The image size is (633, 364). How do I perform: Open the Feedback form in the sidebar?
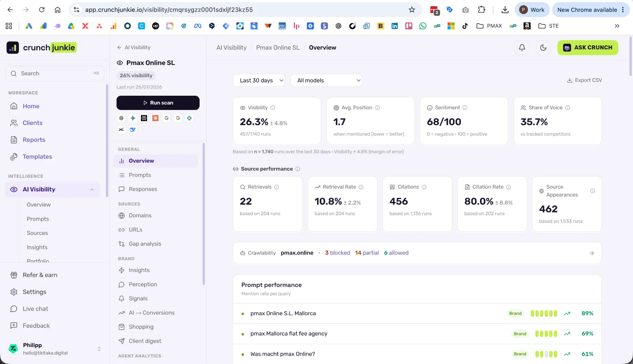click(x=36, y=326)
